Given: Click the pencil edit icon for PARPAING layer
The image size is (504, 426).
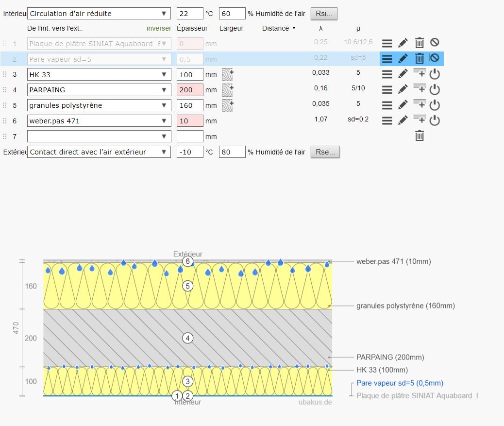Looking at the screenshot, I should [403, 90].
